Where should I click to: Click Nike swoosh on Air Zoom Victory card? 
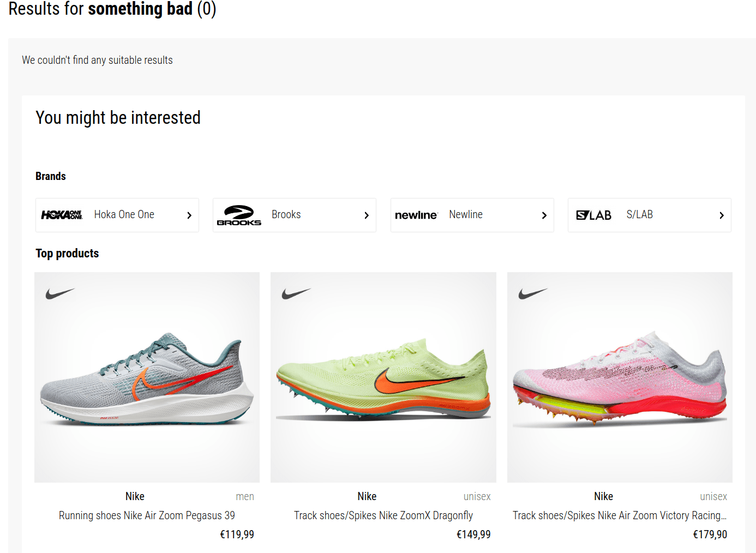pos(533,293)
